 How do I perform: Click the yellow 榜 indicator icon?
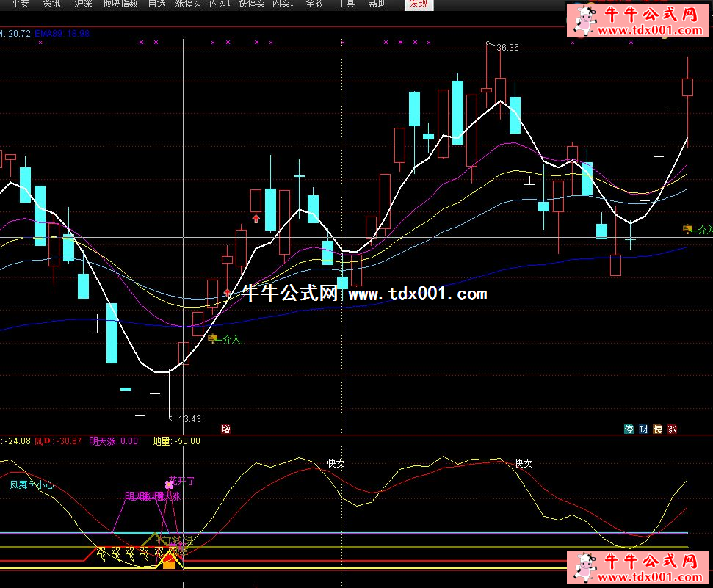coord(658,429)
